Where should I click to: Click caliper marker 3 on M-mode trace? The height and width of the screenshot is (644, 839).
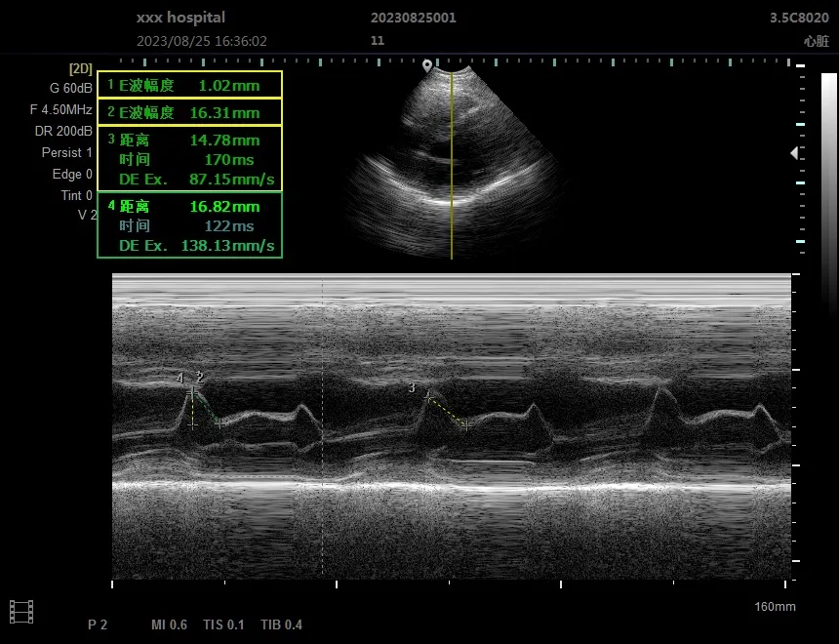coord(412,387)
